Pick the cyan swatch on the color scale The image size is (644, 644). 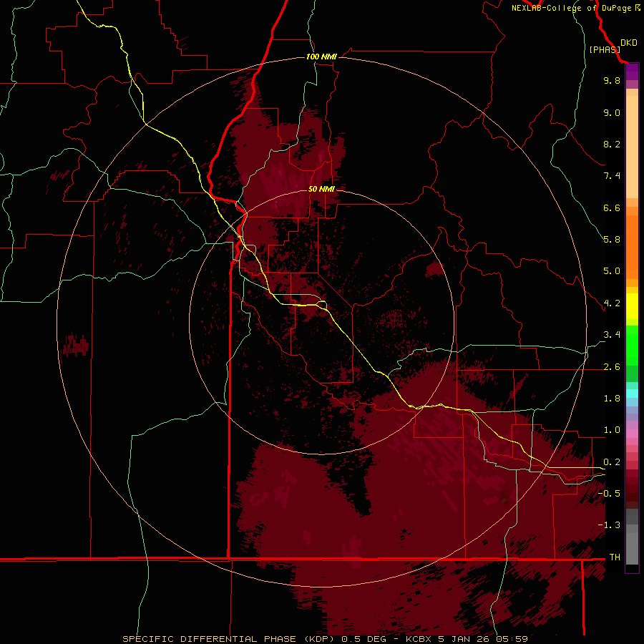click(x=632, y=394)
